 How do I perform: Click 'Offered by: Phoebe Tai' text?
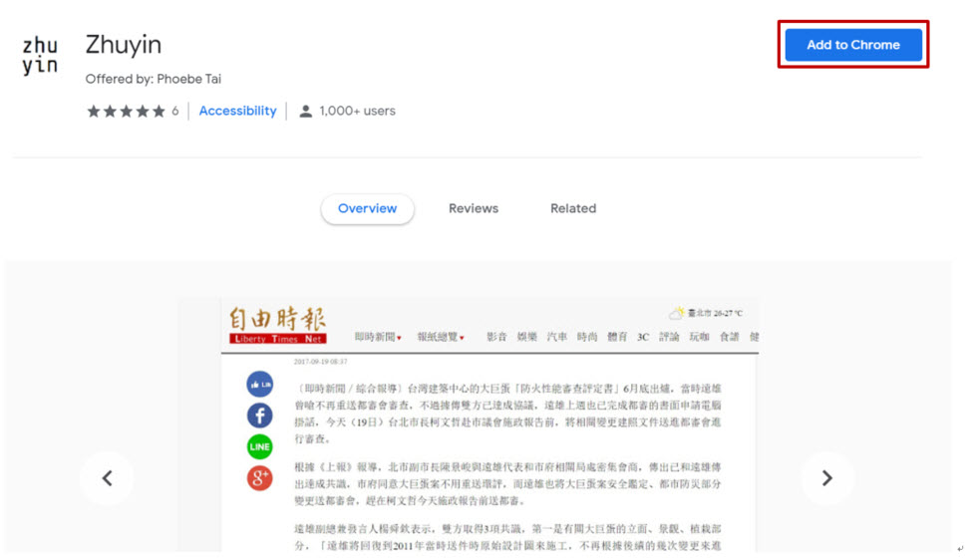154,79
